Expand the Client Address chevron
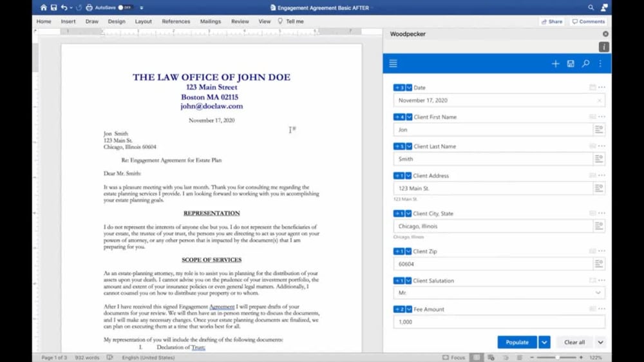This screenshot has width=644, height=362. [408, 176]
